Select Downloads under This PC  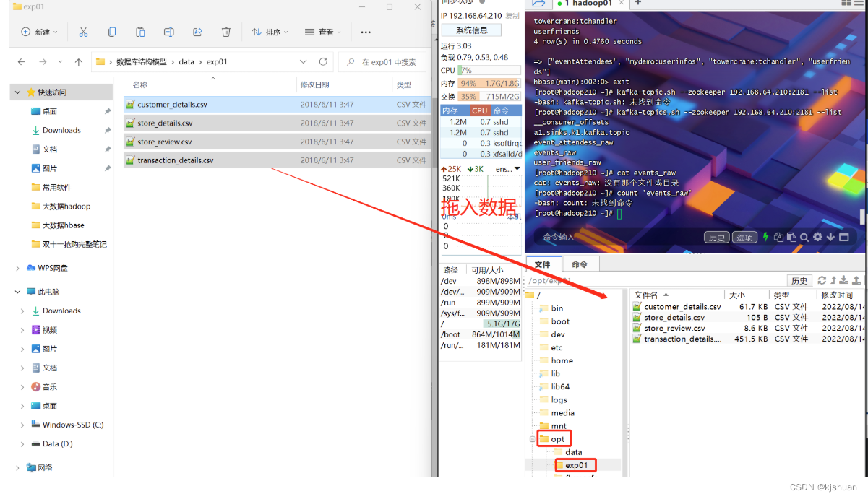coord(56,311)
